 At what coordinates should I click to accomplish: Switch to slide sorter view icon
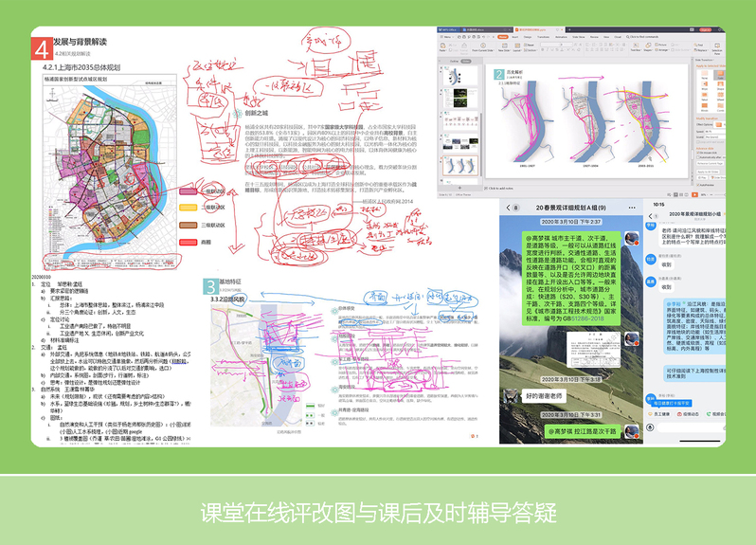(x=681, y=195)
